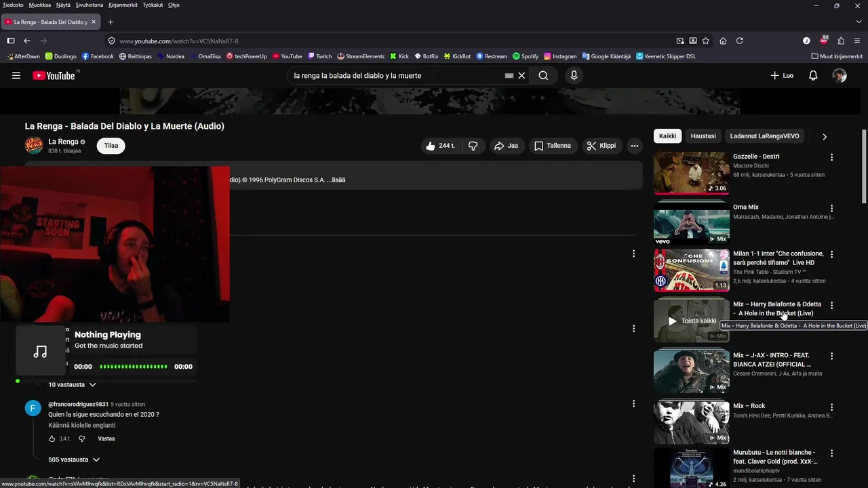Image resolution: width=868 pixels, height=488 pixels.
Task: Play the Gazzelle - Destri thumbnail
Action: (x=691, y=173)
